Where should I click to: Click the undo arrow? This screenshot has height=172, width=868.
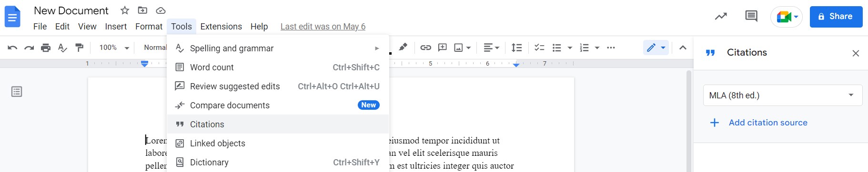pos(13,48)
